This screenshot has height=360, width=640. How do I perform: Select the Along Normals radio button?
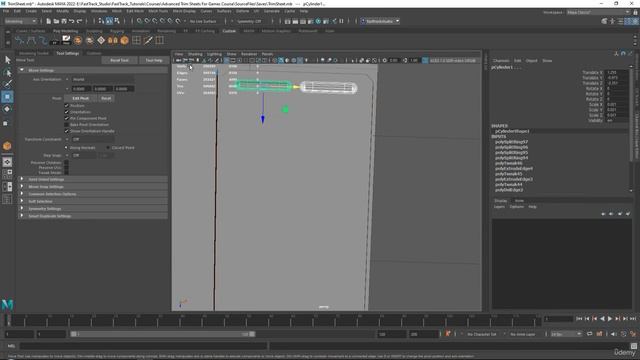[x=66, y=148]
